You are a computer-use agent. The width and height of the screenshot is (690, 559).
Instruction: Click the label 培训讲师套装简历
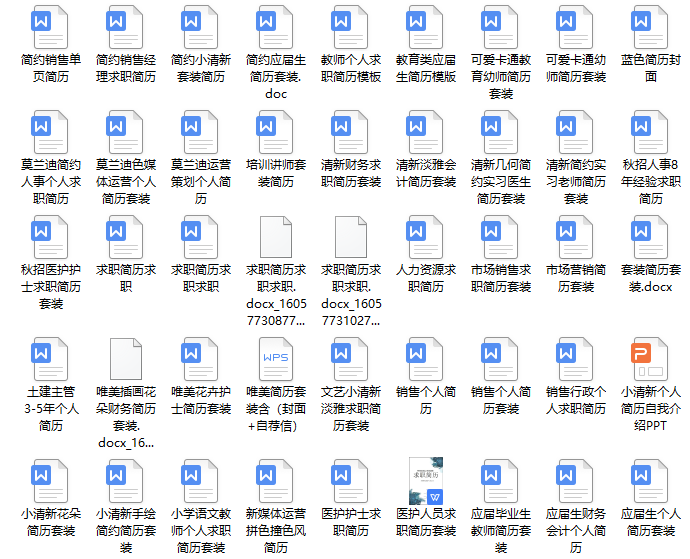[276, 173]
